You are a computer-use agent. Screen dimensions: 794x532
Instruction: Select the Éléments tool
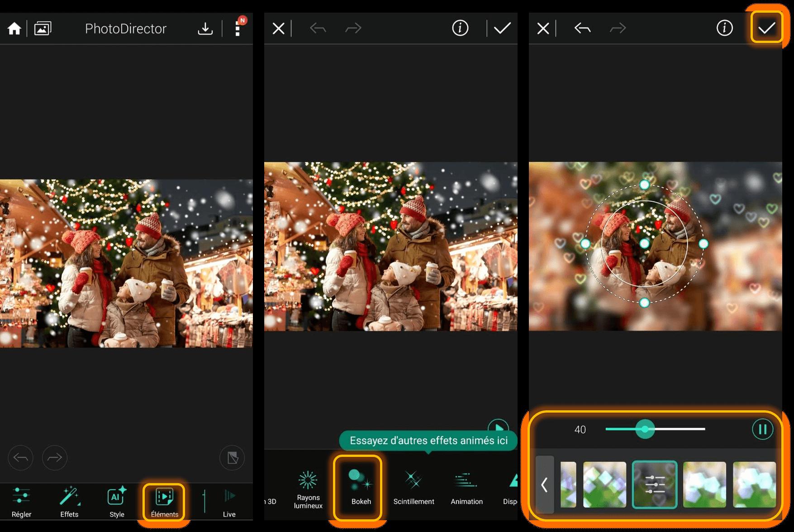pos(164,501)
